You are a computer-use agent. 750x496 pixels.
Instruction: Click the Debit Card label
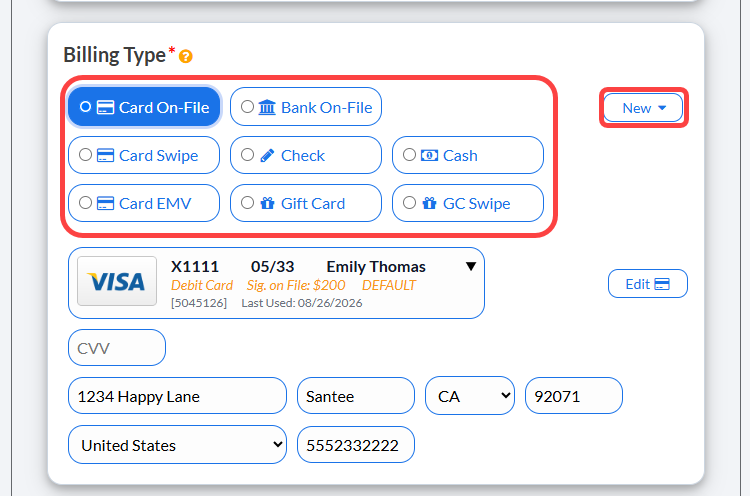[202, 286]
